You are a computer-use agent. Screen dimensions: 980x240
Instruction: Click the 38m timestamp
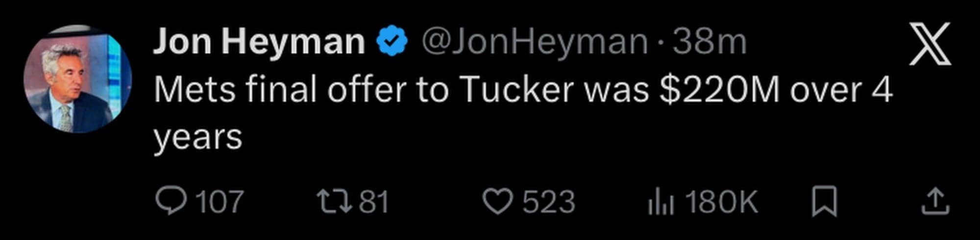709,42
